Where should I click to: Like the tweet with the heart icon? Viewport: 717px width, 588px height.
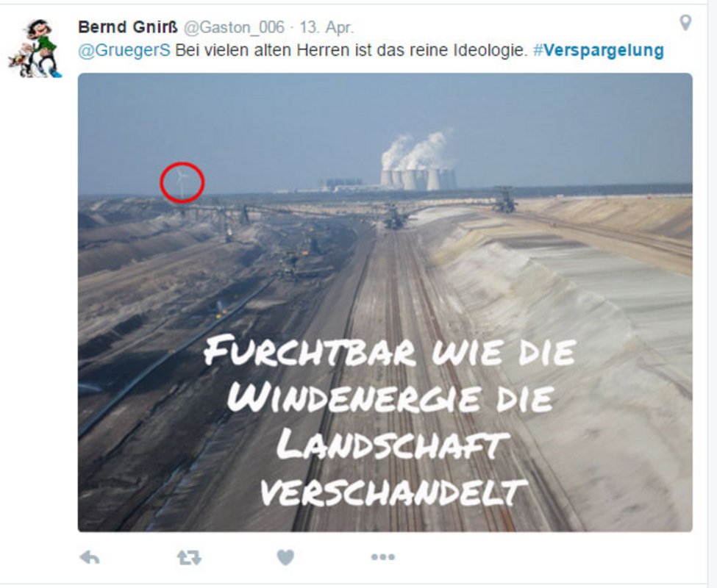[x=286, y=557]
